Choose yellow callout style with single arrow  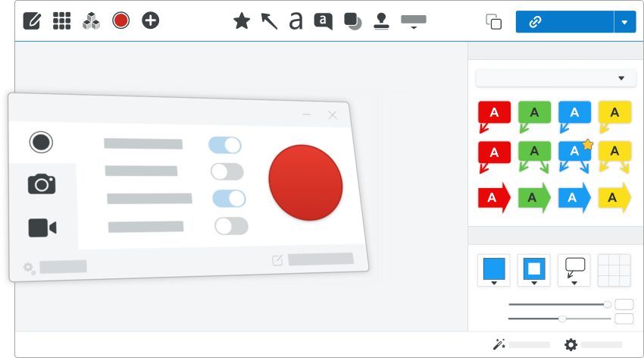coord(615,117)
